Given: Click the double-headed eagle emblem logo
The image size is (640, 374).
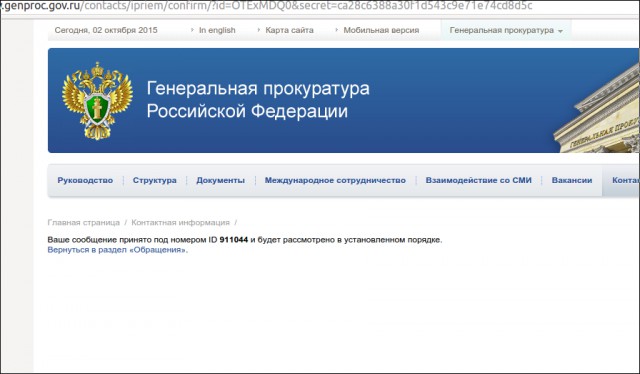Looking at the screenshot, I should point(97,101).
